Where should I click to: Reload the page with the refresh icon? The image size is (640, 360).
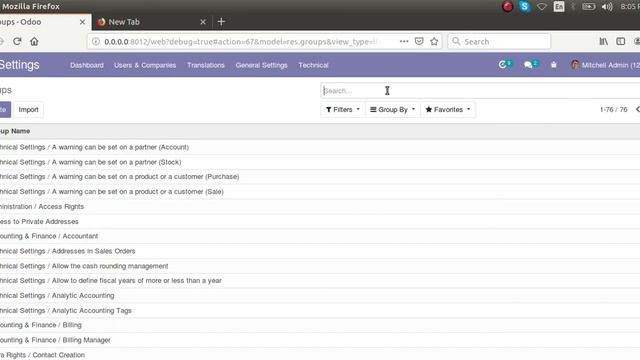pyautogui.click(x=17, y=41)
